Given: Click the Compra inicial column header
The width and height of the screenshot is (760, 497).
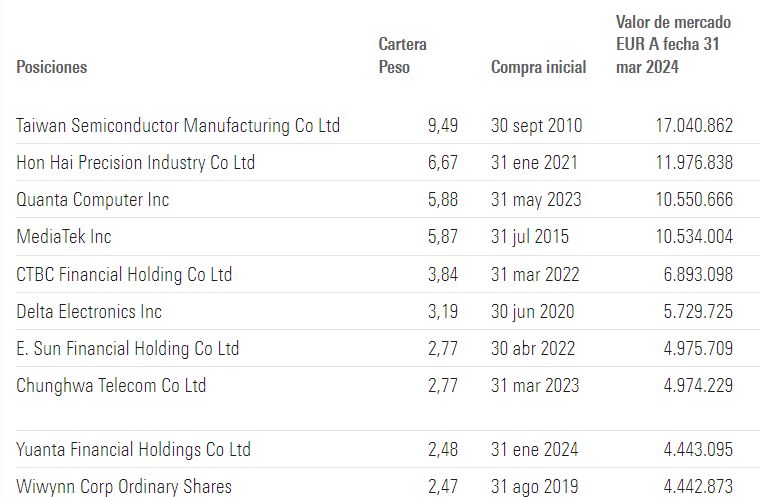Looking at the screenshot, I should [538, 67].
